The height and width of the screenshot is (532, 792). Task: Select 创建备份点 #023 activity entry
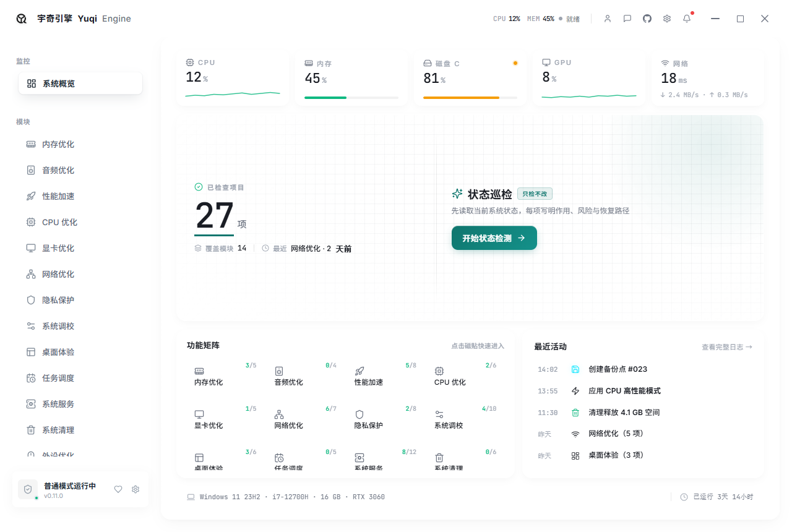[643, 369]
